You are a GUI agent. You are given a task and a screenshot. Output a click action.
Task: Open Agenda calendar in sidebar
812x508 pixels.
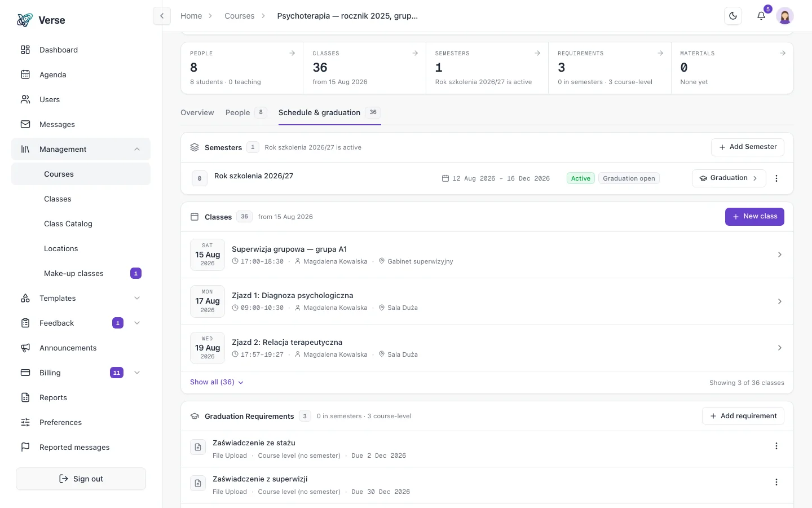(x=81, y=75)
